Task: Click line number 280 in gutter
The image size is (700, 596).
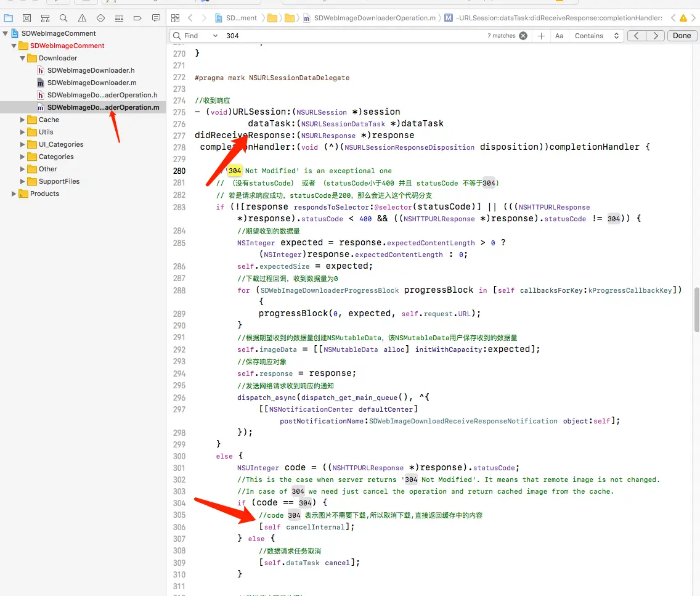Action: coord(179,171)
